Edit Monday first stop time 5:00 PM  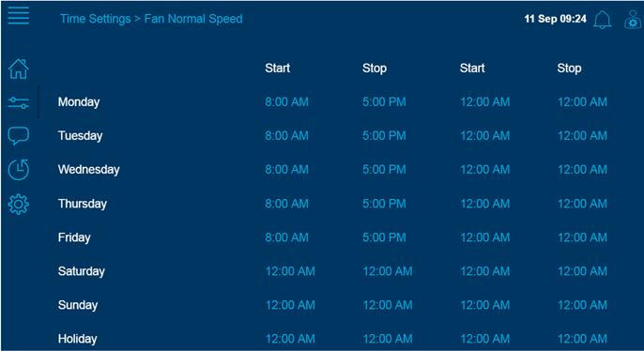click(384, 102)
